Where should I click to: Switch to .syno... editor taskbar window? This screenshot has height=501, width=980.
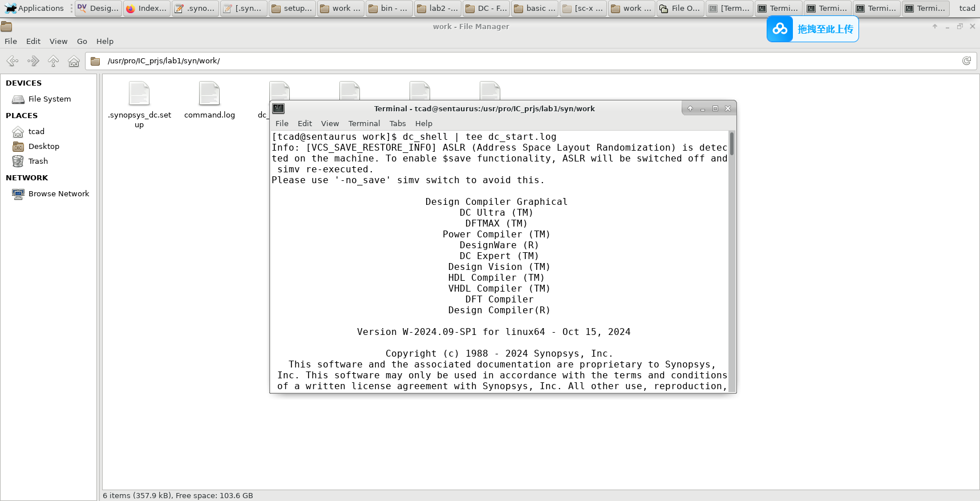(x=195, y=8)
